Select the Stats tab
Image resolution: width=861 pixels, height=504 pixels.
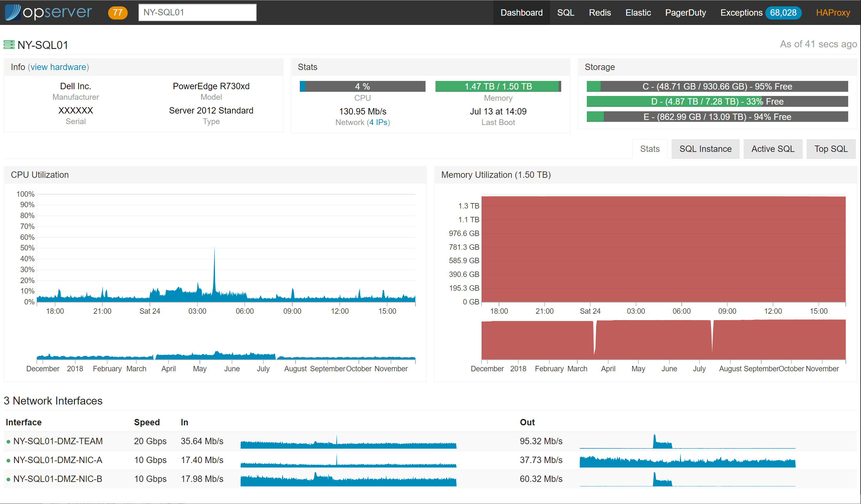[650, 149]
